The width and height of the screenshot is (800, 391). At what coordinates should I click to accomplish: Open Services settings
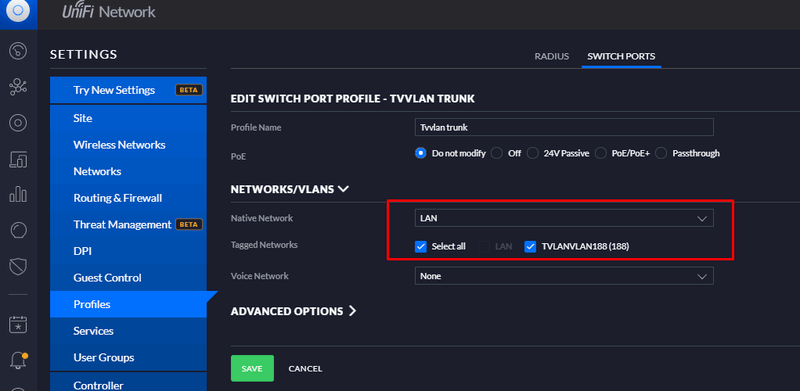(128, 331)
